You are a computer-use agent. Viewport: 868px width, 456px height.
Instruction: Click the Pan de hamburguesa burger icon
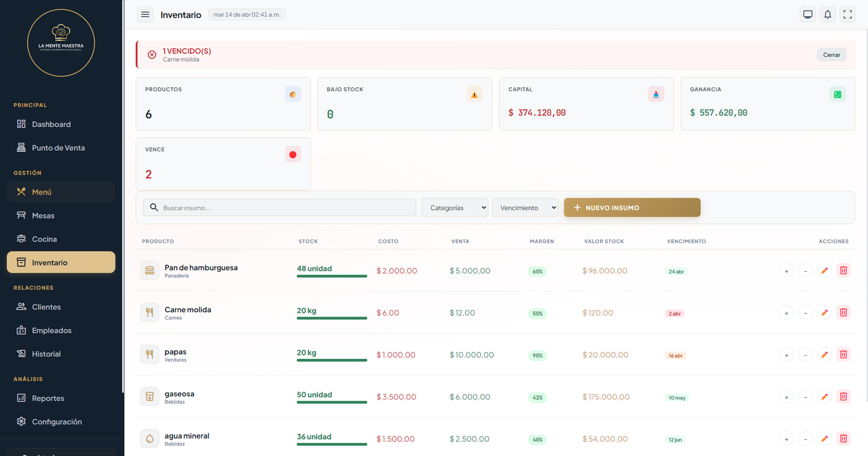coord(150,271)
